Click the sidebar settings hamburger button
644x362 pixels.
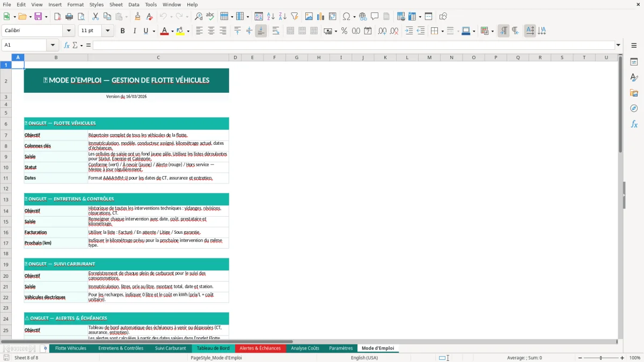(x=634, y=47)
